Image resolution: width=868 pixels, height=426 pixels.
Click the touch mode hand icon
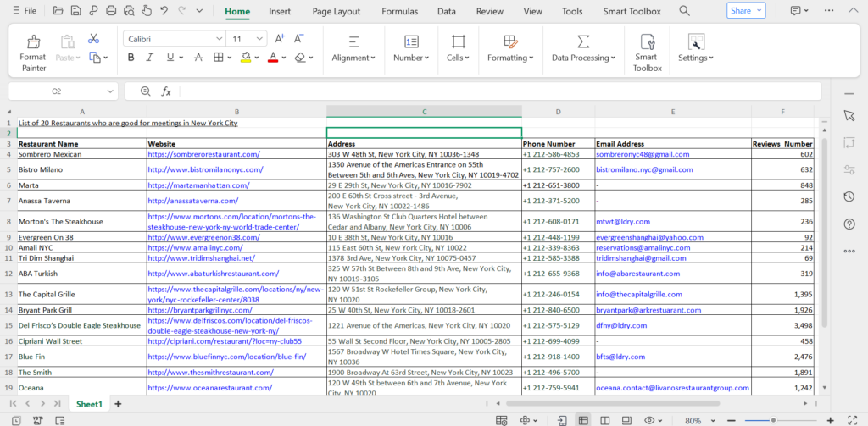[146, 10]
